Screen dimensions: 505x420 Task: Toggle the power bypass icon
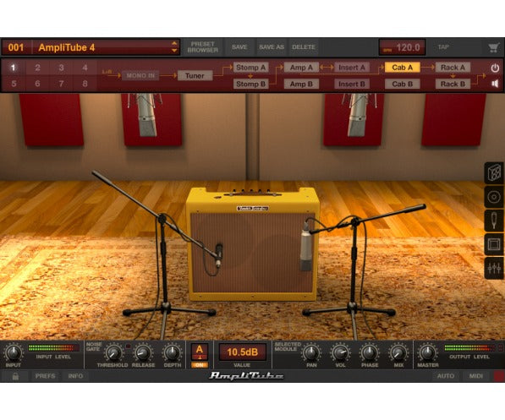click(495, 68)
